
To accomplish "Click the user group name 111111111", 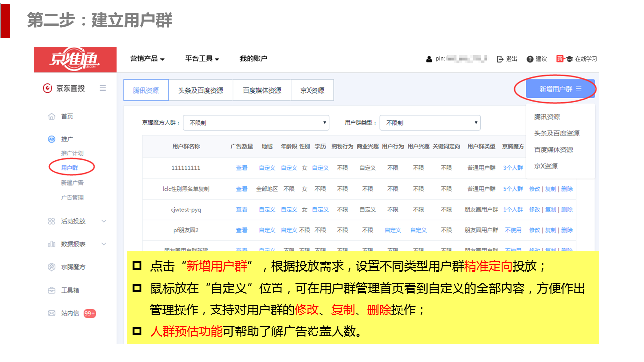I will tap(186, 168).
